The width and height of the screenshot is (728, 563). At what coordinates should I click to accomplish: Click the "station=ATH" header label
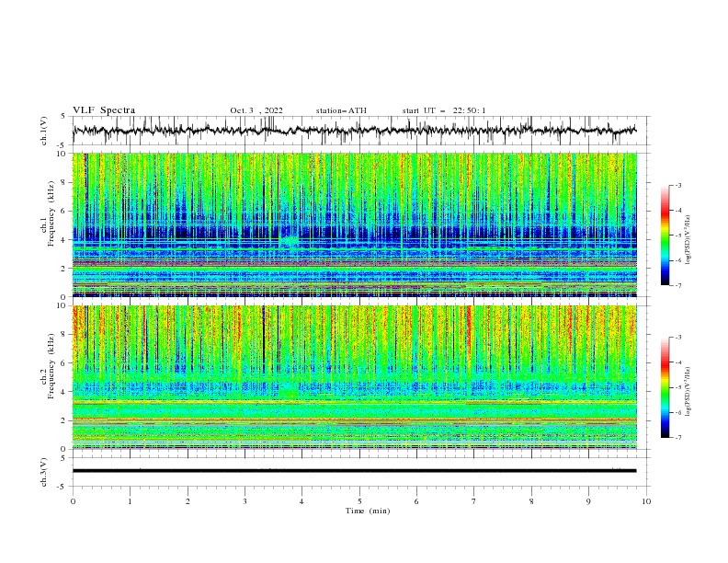(x=341, y=110)
